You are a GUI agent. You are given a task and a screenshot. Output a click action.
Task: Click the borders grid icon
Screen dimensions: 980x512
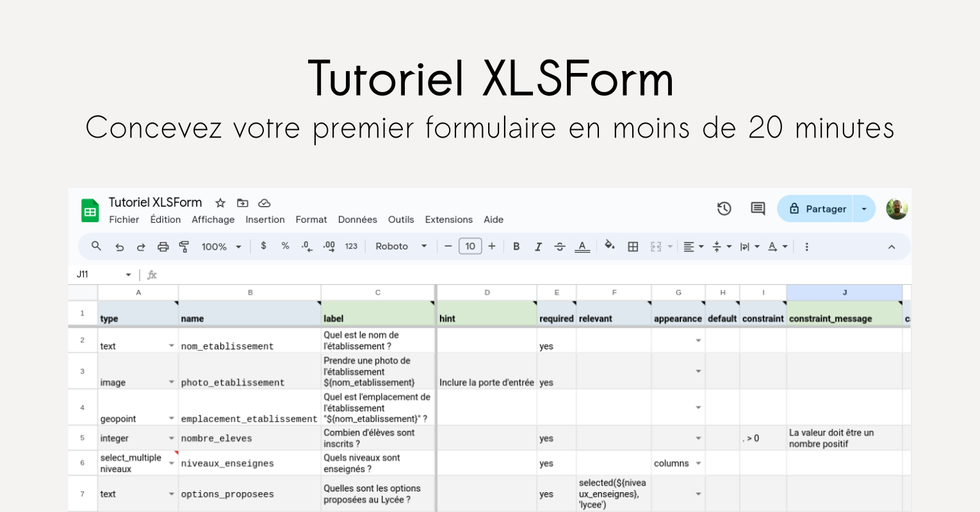tap(633, 247)
